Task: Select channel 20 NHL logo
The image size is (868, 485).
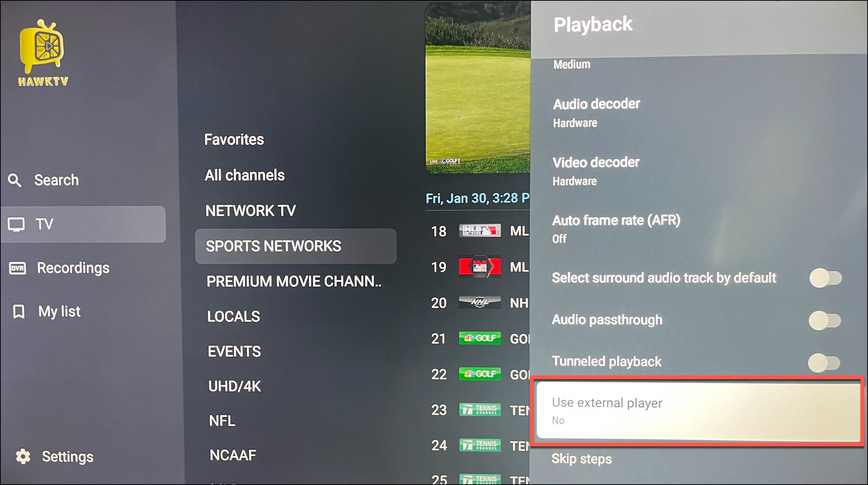Action: click(480, 302)
